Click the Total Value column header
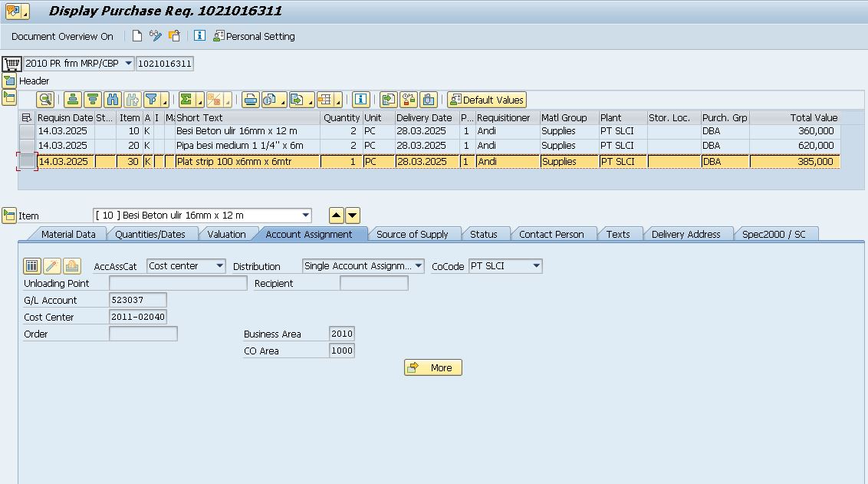 795,117
